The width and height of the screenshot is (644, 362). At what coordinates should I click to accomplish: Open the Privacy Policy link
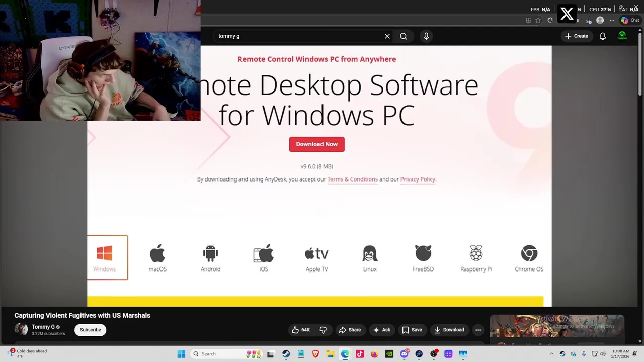pos(418,179)
